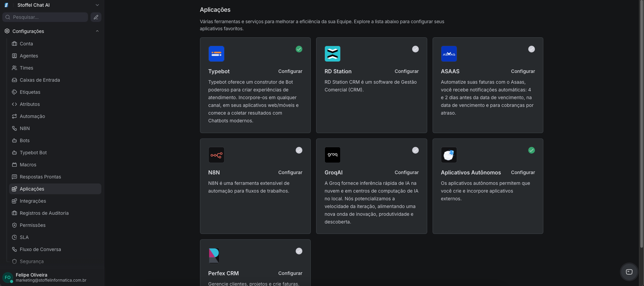Toggle the GroqAI status checkmark
The height and width of the screenshot is (286, 644).
(415, 150)
